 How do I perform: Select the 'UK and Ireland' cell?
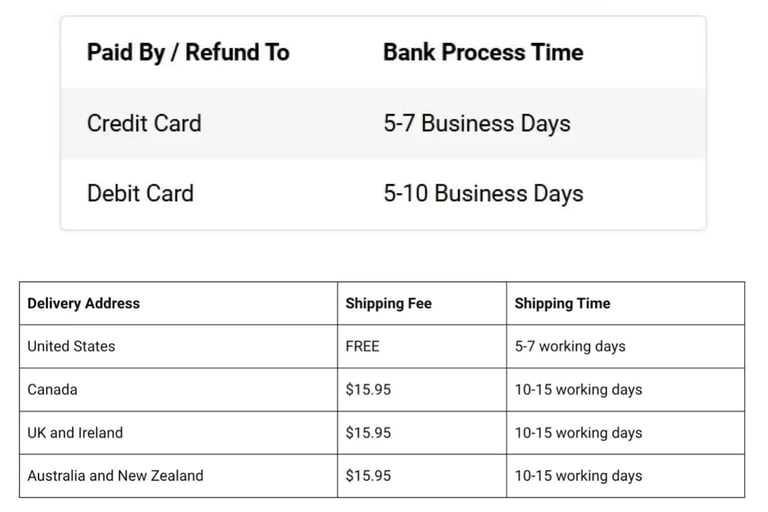click(x=178, y=433)
